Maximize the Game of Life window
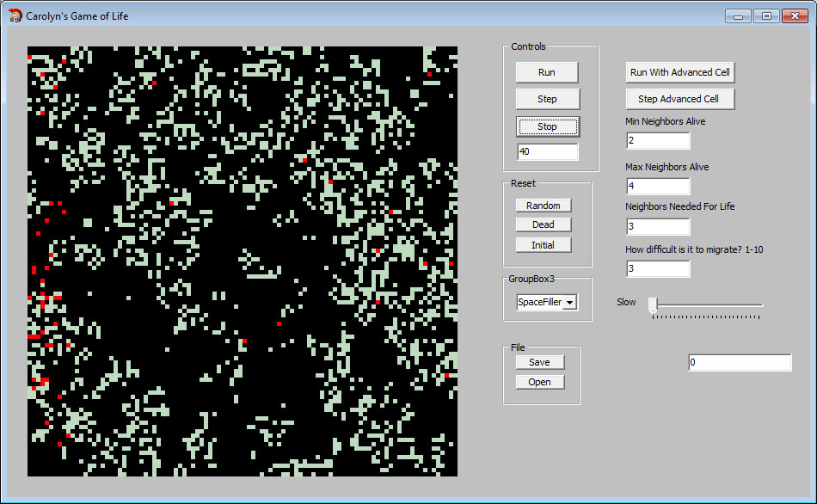 [766, 16]
